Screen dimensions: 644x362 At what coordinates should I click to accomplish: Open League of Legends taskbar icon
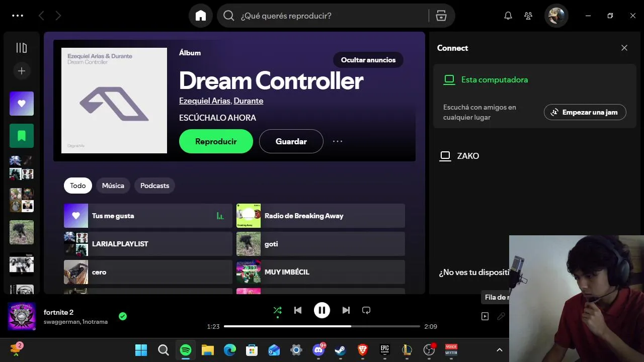click(407, 349)
